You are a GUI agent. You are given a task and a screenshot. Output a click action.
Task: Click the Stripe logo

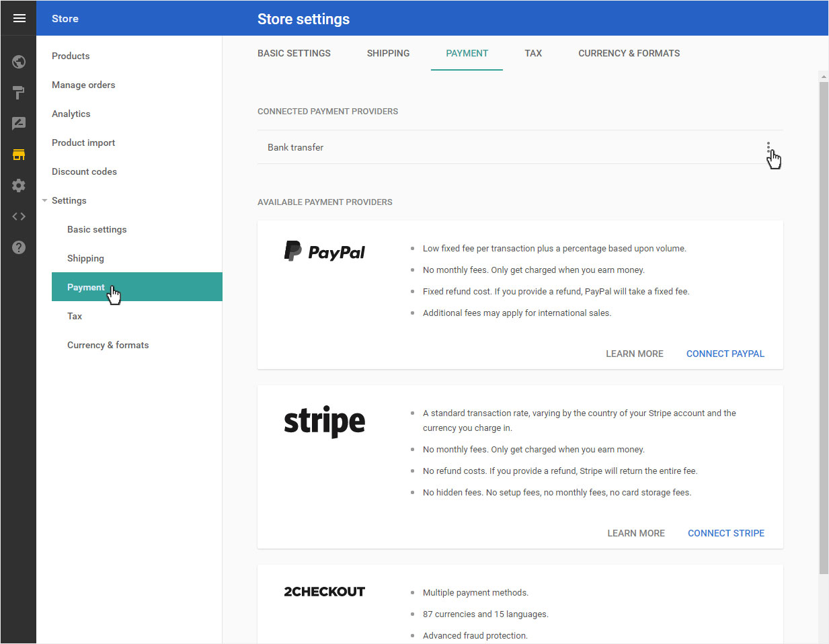(x=324, y=421)
